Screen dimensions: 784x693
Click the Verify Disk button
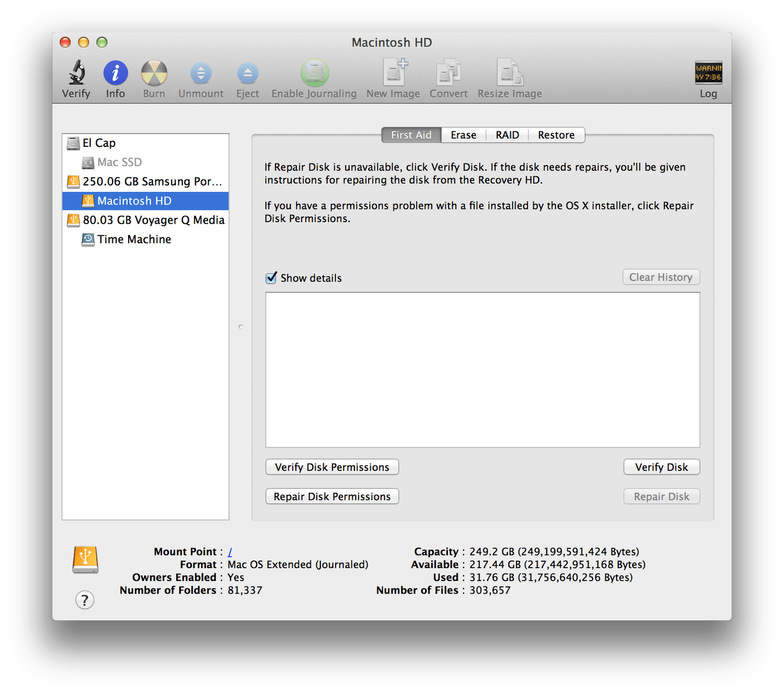662,467
